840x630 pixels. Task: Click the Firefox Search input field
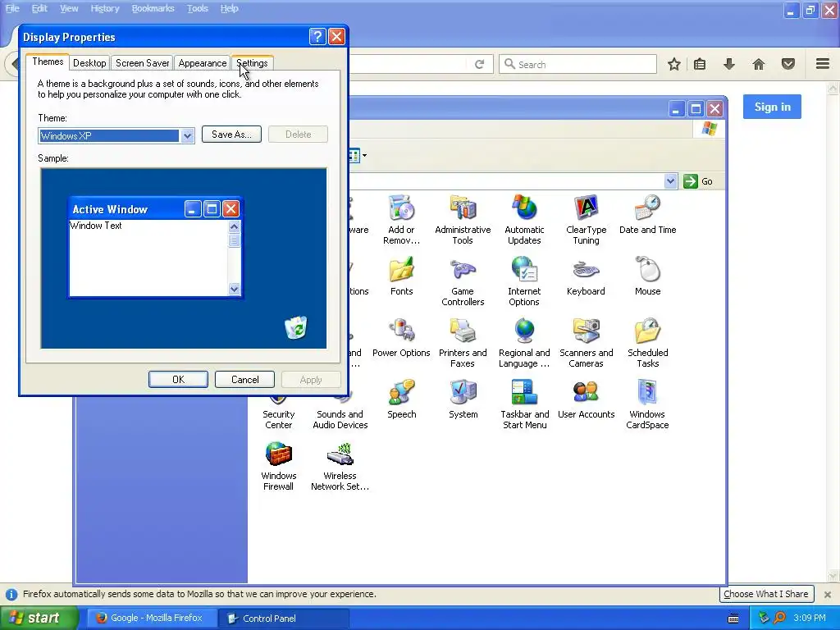click(x=577, y=64)
